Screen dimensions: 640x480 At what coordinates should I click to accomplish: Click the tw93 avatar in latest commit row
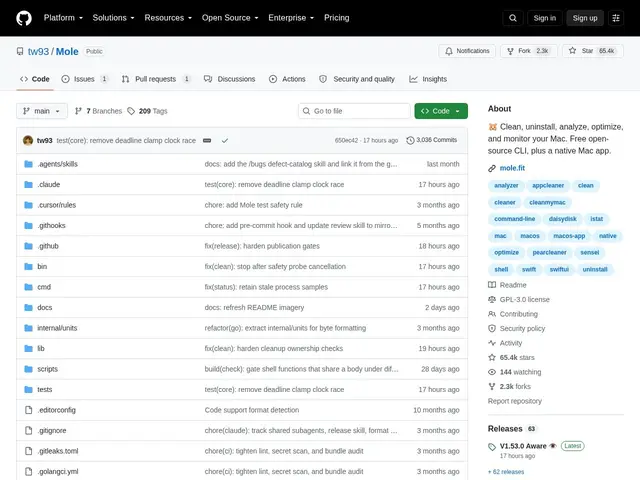pos(28,140)
